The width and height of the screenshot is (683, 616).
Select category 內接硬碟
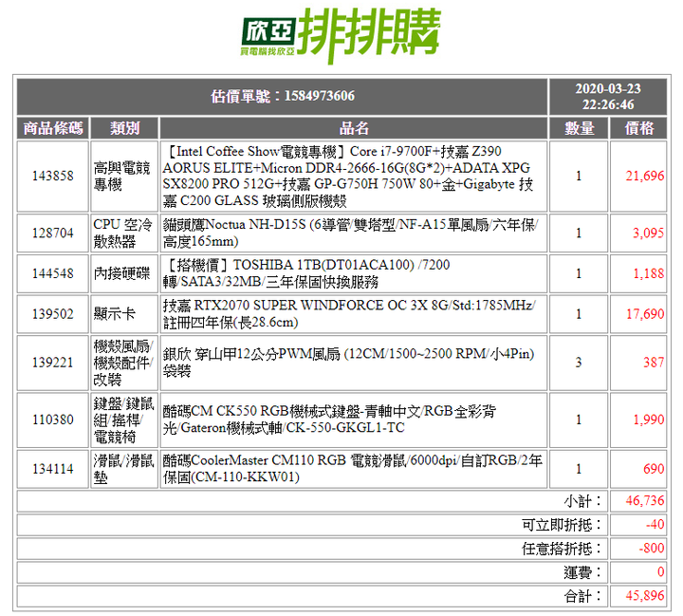click(x=124, y=273)
